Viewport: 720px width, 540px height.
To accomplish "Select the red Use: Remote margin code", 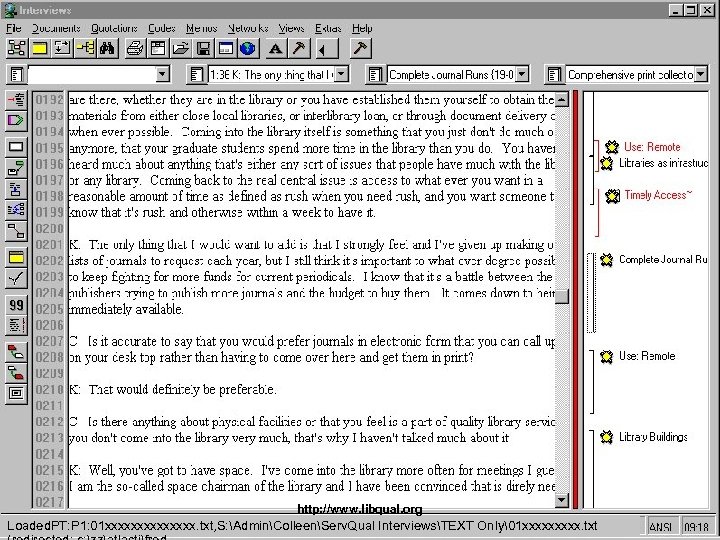I will coord(652,147).
